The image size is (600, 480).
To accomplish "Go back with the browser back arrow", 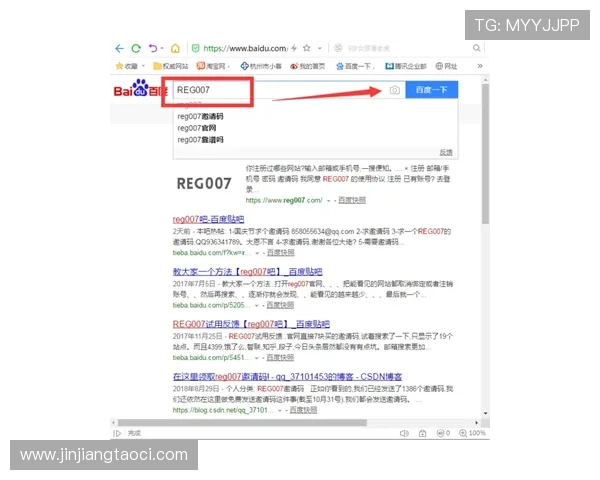I will point(119,49).
